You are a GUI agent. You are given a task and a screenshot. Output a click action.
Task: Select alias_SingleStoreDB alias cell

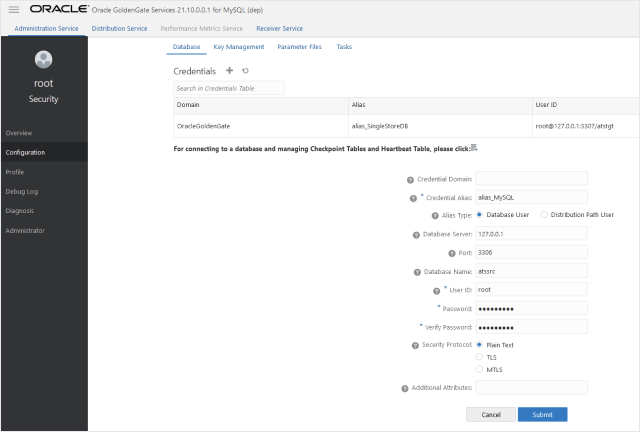click(x=440, y=126)
